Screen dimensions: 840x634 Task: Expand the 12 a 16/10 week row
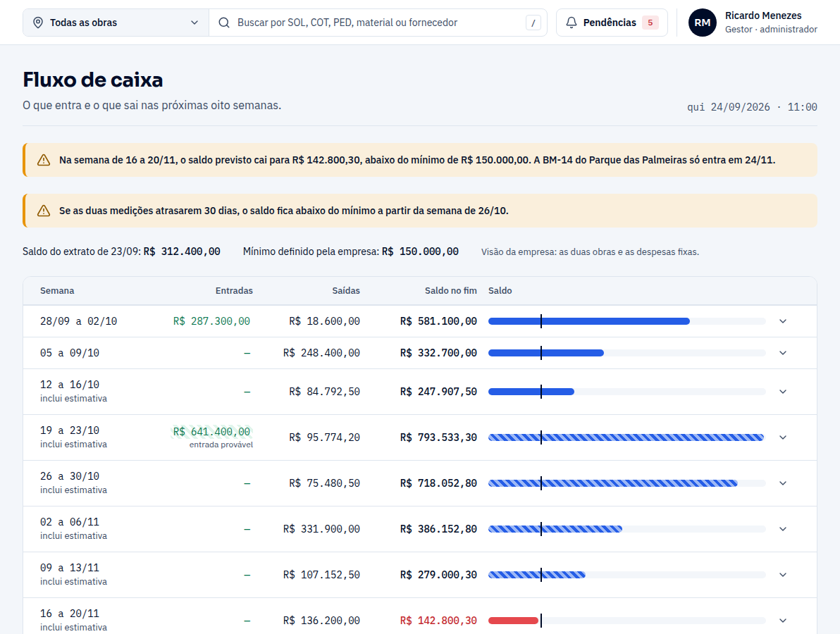pyautogui.click(x=783, y=392)
